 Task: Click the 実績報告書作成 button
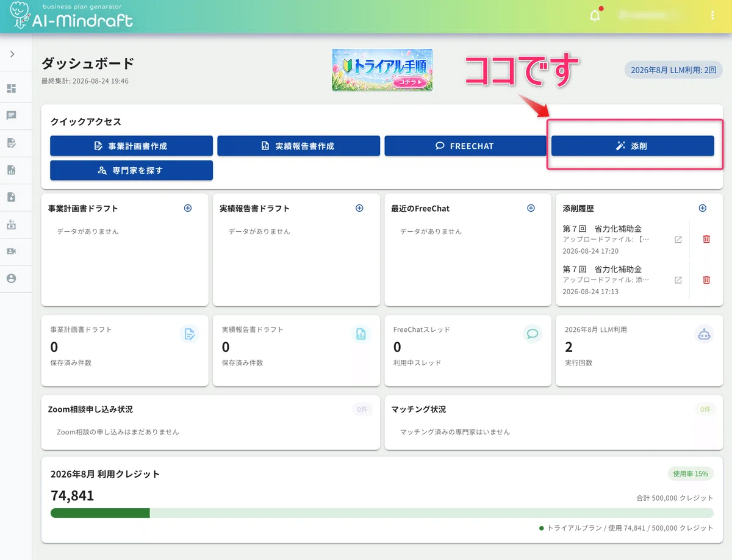click(298, 146)
